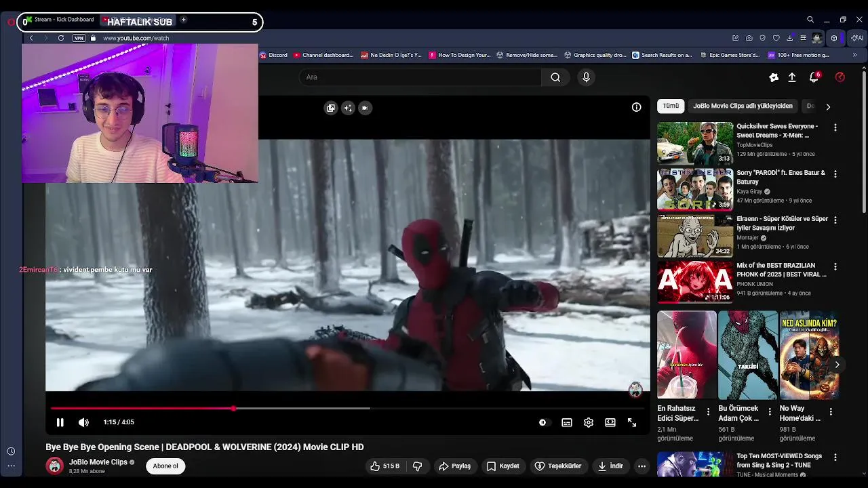The image size is (868, 488).
Task: Show more filter chips with right arrow
Action: tap(828, 106)
